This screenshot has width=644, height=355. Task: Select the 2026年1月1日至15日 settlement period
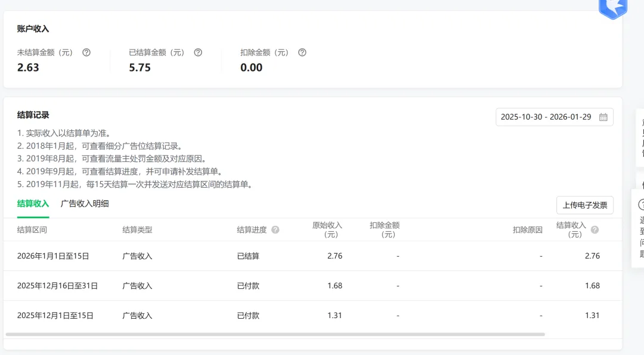(53, 256)
